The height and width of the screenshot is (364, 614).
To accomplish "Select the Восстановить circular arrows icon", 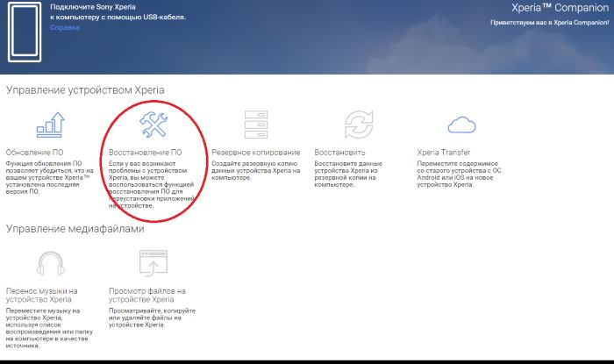I will coord(359,125).
